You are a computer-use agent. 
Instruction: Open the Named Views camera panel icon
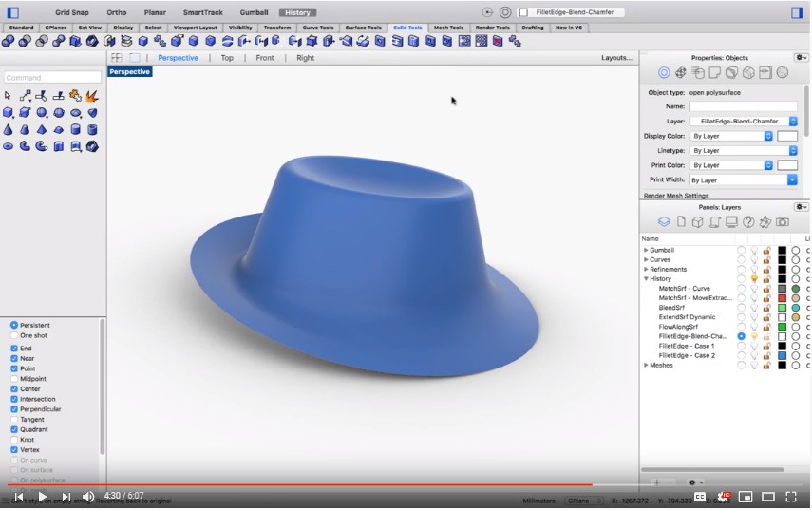coord(783,221)
